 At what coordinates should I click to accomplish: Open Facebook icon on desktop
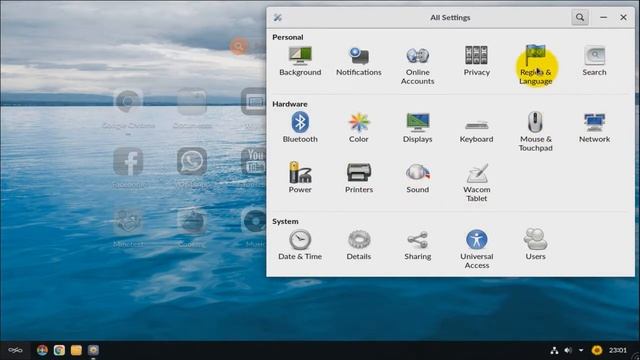128,162
